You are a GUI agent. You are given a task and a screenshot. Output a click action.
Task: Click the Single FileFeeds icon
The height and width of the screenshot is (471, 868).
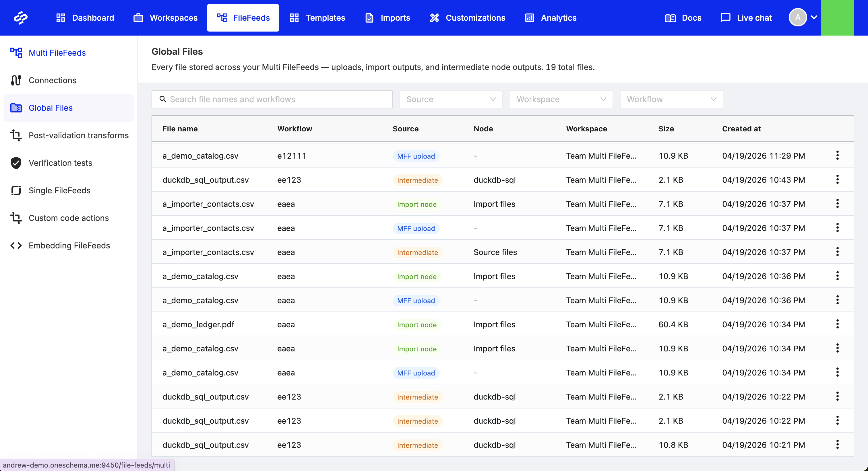16,190
